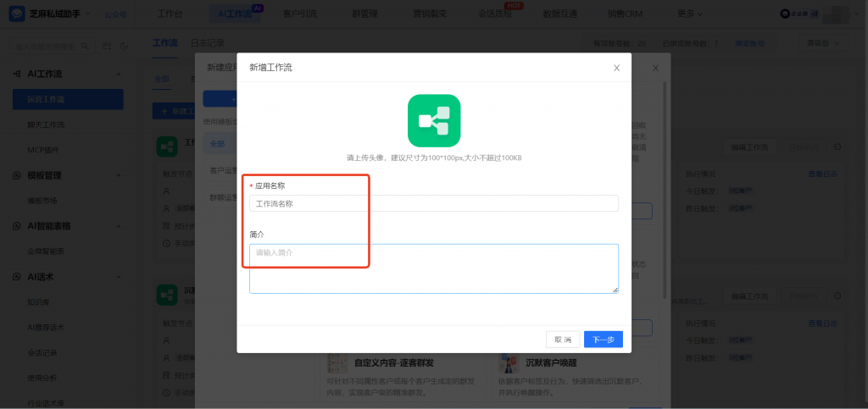The image size is (868, 409).
Task: Click the layout icon beside sidebar search
Action: tap(108, 47)
